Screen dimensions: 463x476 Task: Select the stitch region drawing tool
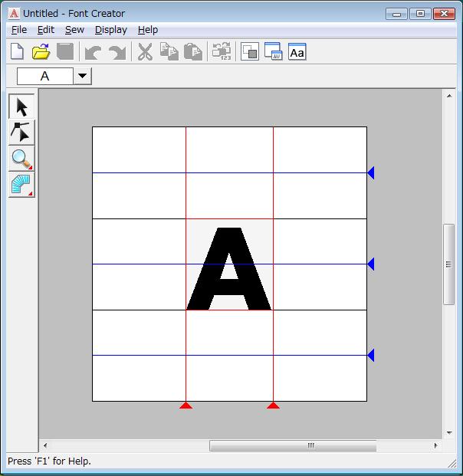pyautogui.click(x=21, y=185)
